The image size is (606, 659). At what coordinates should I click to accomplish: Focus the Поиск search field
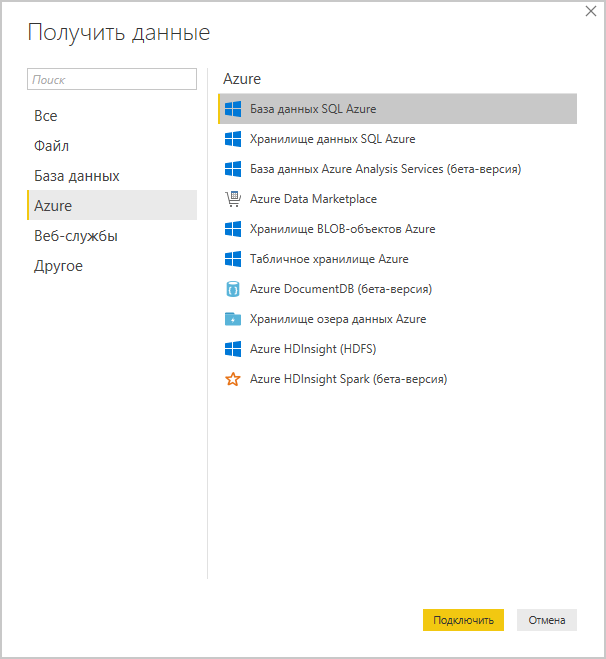[x=112, y=79]
